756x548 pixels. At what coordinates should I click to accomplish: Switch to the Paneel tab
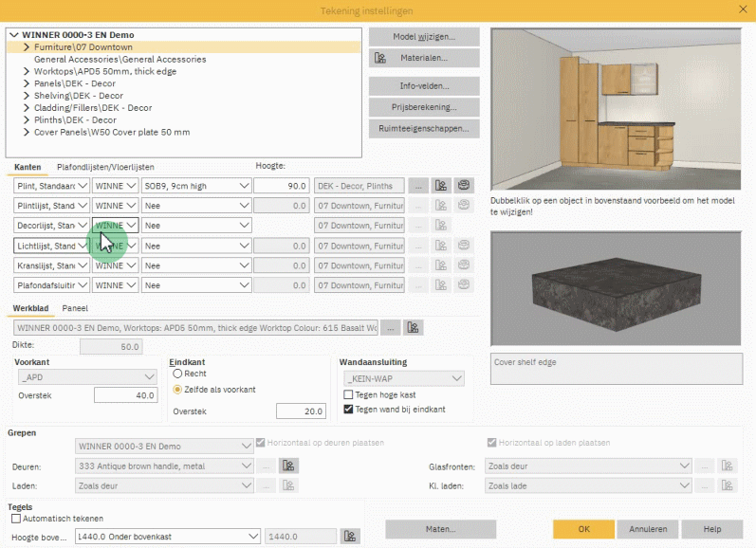click(75, 308)
